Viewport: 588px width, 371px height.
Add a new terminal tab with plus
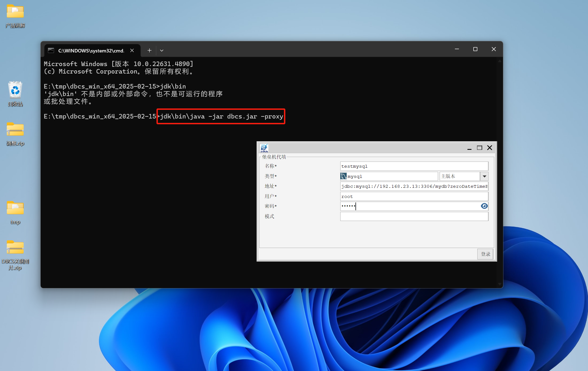[149, 50]
